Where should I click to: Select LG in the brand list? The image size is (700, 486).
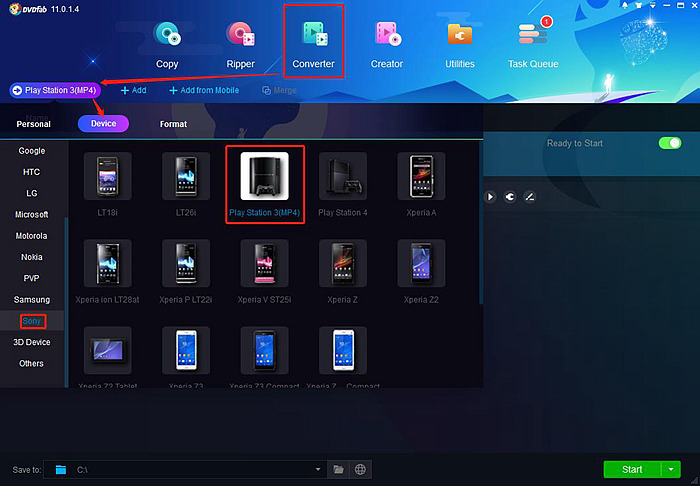click(32, 193)
